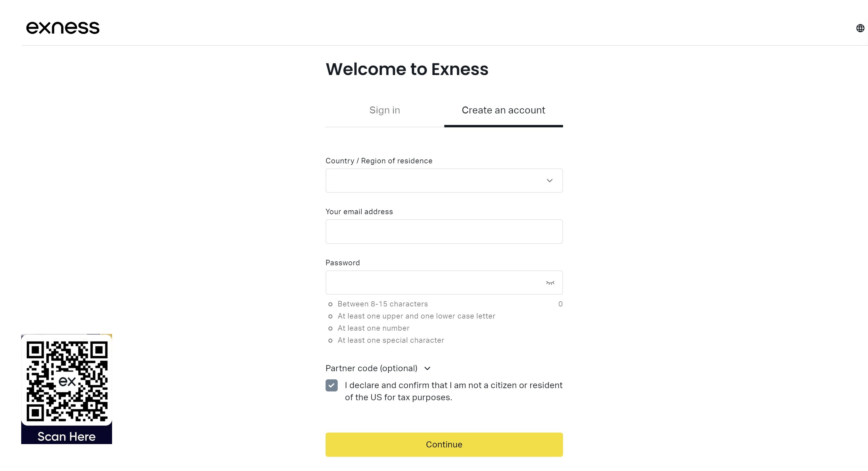868x471 pixels.
Task: Switch to the Sign in tab
Action: pyautogui.click(x=384, y=110)
